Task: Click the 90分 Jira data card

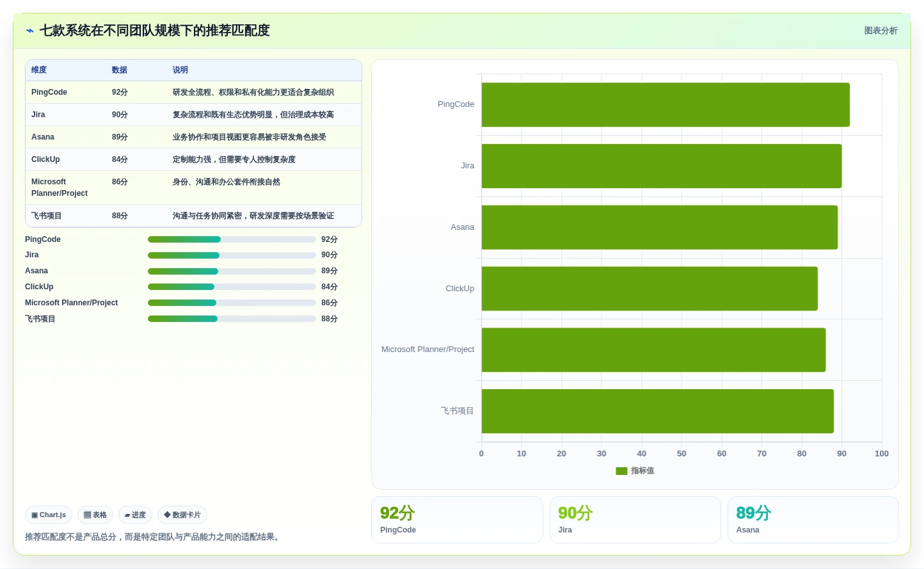Action: pos(635,520)
